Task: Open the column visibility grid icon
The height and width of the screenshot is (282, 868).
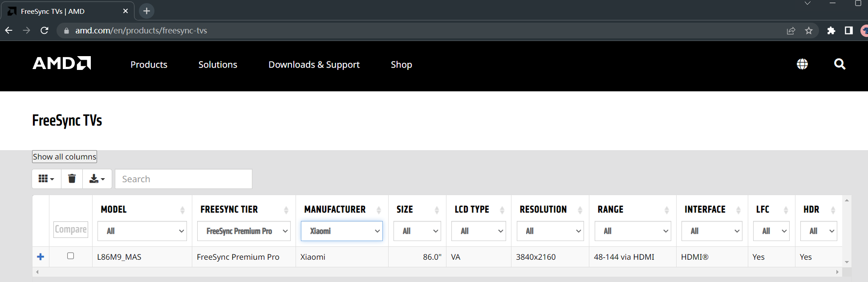Action: coord(46,179)
